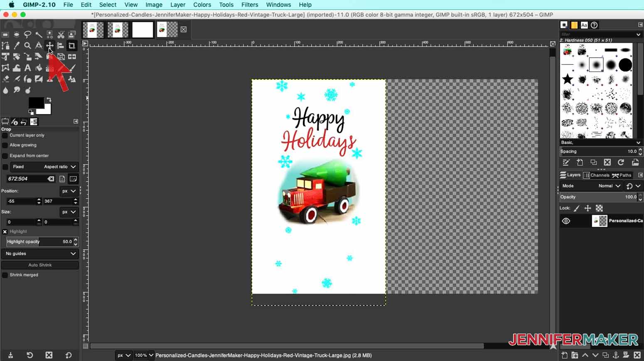The image size is (644, 361).
Task: Enable Shrink merged checkbox
Action: click(5, 275)
